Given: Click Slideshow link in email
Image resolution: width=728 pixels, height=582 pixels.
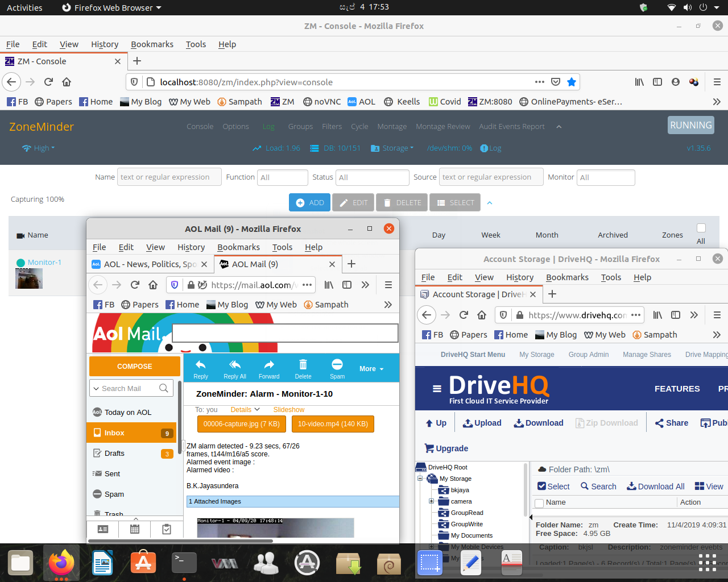Looking at the screenshot, I should tap(289, 410).
